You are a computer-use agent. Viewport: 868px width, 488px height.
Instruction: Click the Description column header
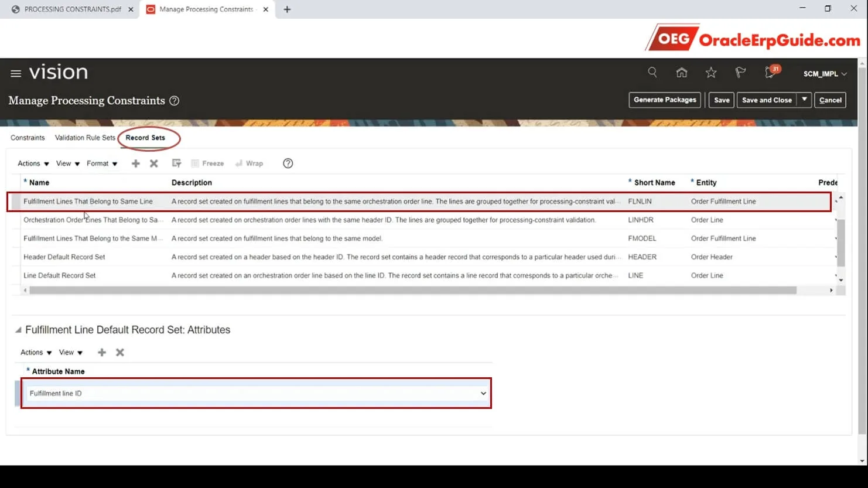click(x=192, y=183)
